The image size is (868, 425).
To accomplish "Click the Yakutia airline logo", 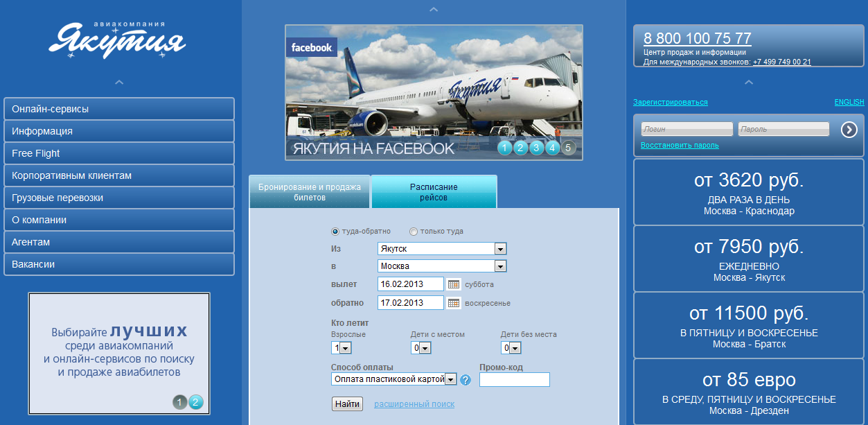I will 117,40.
